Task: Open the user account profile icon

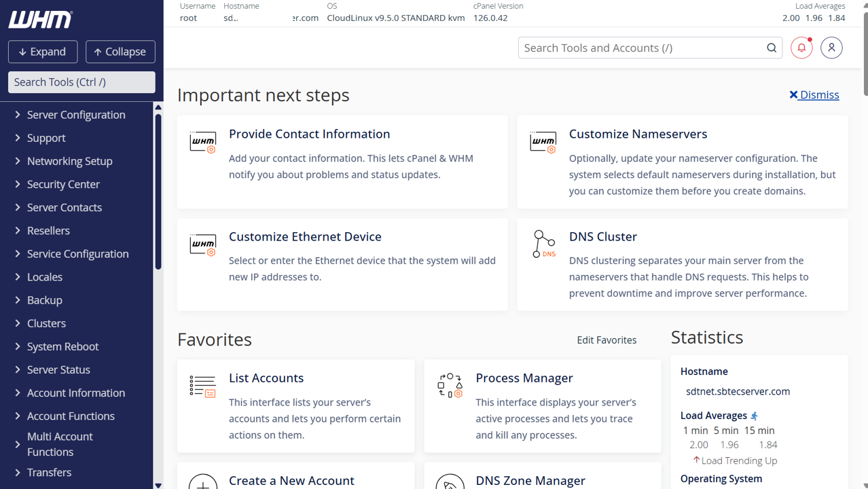Action: [x=831, y=48]
